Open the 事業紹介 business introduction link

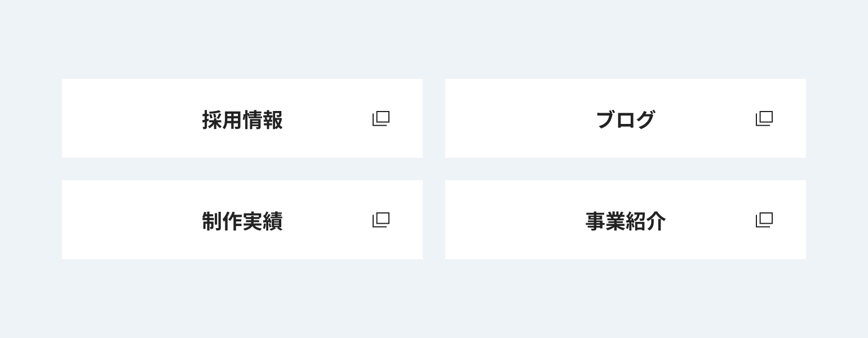click(x=626, y=221)
